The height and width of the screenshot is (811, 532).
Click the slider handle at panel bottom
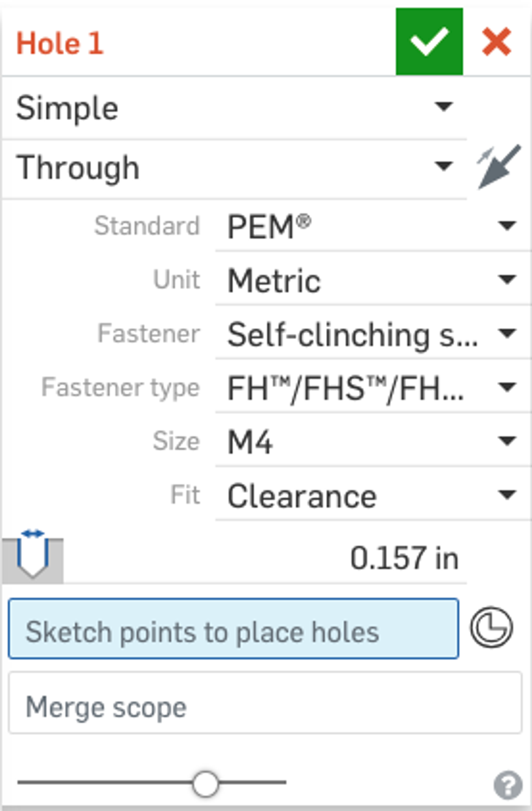[x=205, y=784]
